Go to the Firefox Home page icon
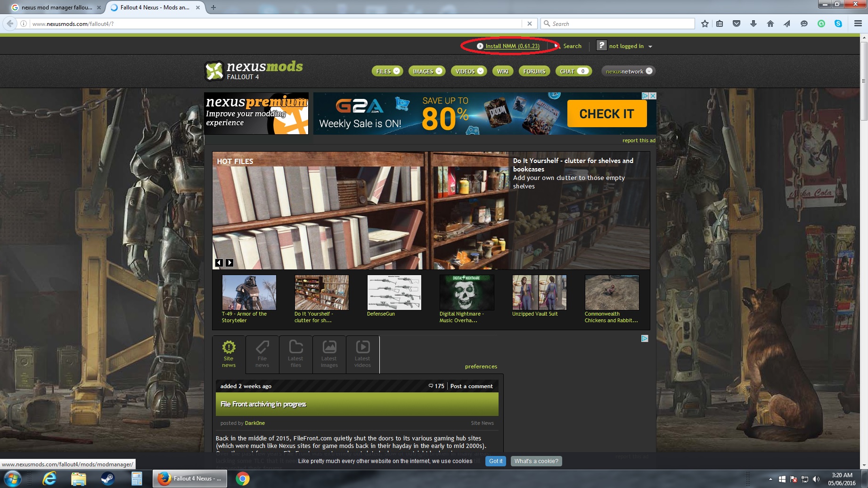868x488 pixels. click(770, 24)
